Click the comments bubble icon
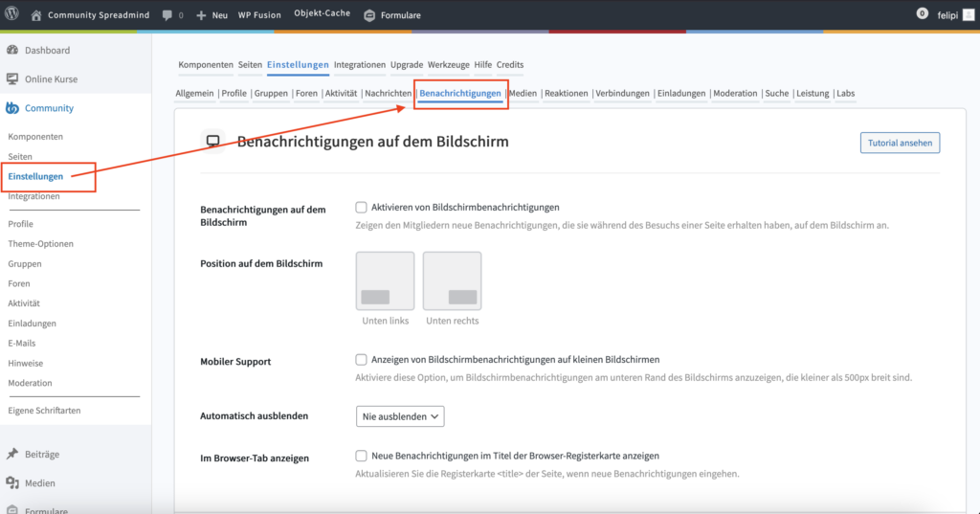Screen dimensions: 980x514 [167, 15]
